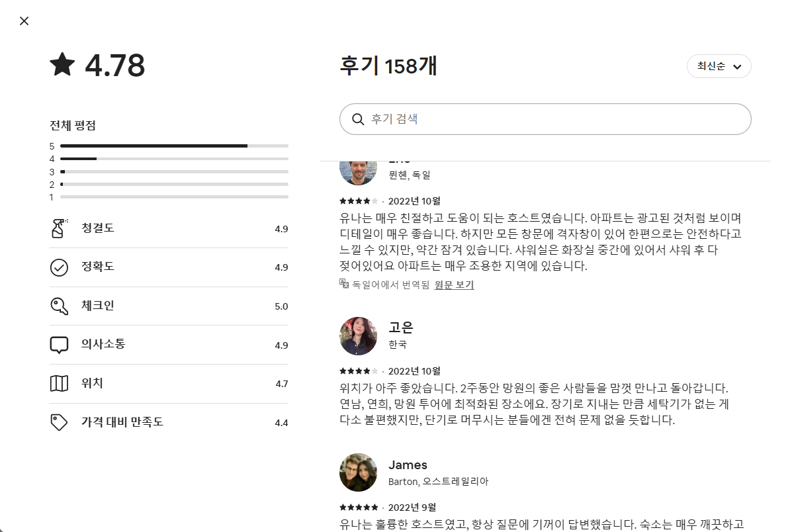Open James's profile photo

click(x=358, y=472)
